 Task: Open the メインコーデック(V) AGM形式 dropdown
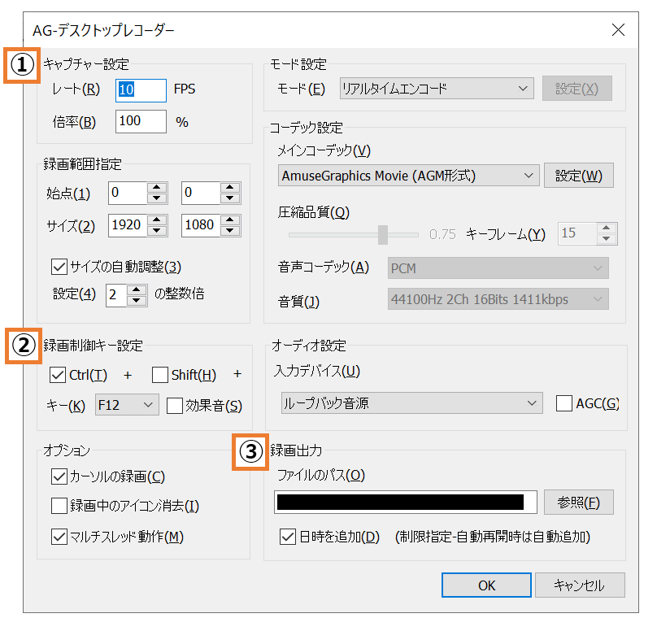[408, 176]
